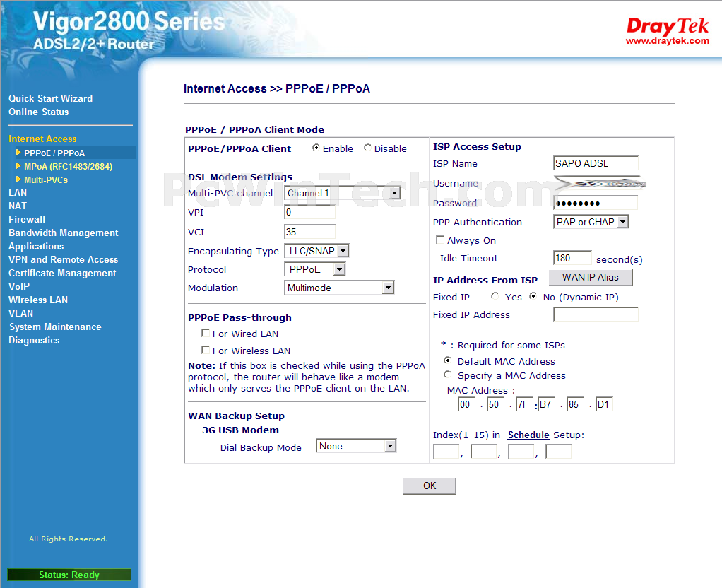Select MPoA (RFC1483/2684) submenu item
This screenshot has height=588, width=722.
point(68,166)
